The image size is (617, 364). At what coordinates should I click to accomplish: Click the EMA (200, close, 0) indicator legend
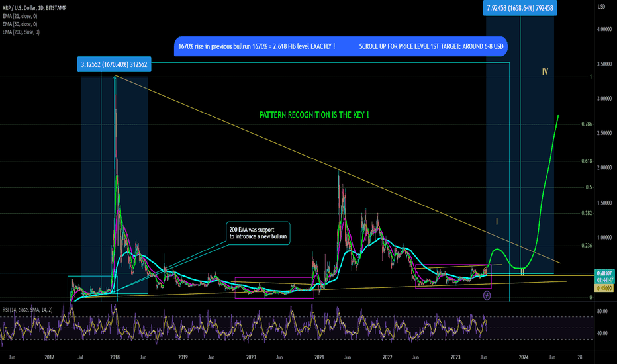(x=21, y=32)
